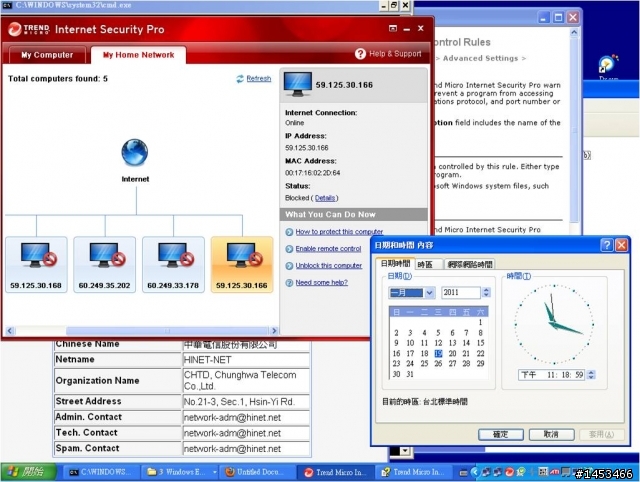Open the 3 Windows Explorer taskbar group

(182, 472)
